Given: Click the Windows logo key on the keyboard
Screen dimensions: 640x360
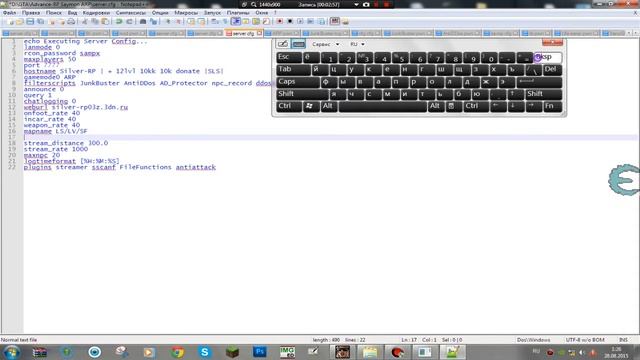Looking at the screenshot, I should pyautogui.click(x=311, y=107).
